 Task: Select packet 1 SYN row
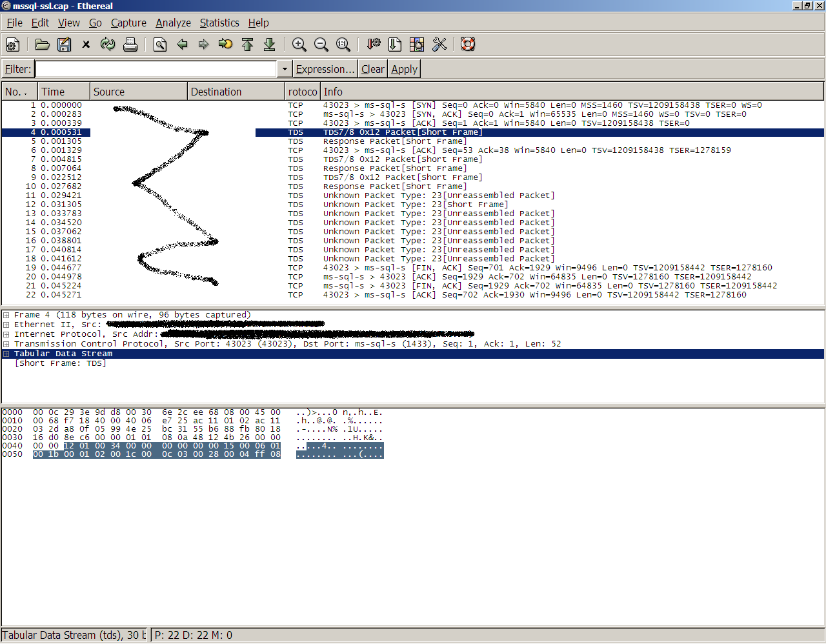[413, 105]
